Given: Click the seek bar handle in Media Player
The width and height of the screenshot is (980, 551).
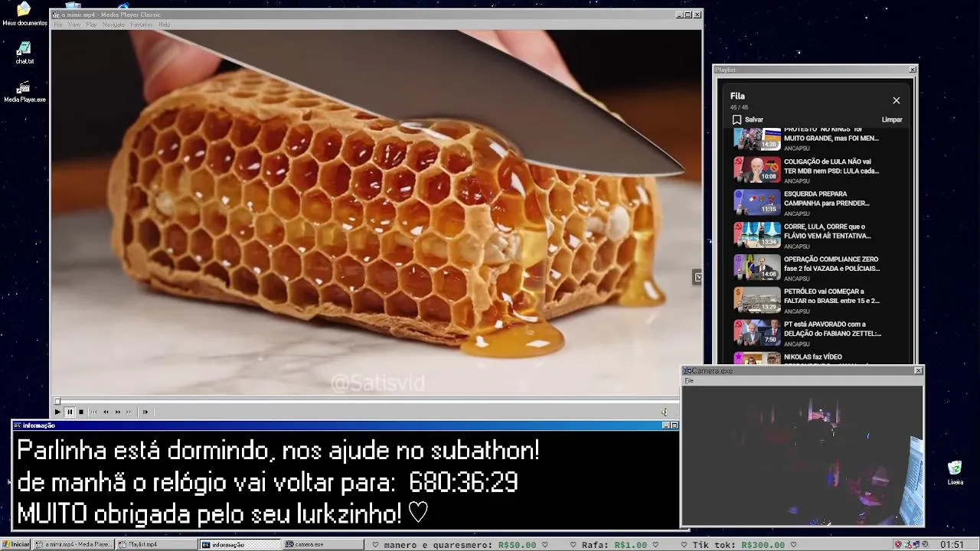Looking at the screenshot, I should 57,401.
